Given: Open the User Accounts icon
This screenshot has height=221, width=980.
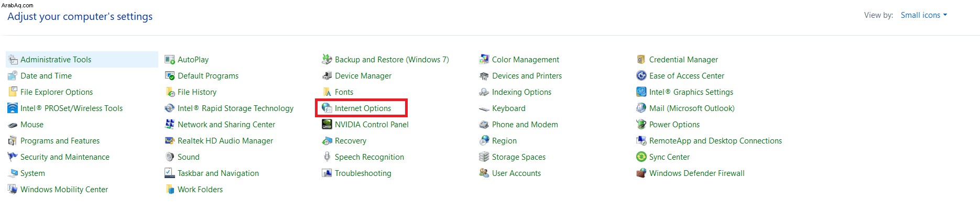Looking at the screenshot, I should tap(484, 173).
